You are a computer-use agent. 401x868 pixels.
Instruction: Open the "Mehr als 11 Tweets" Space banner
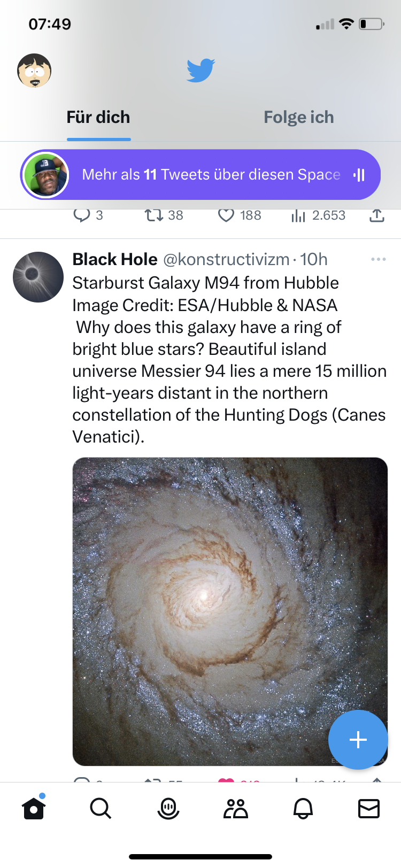tap(200, 175)
